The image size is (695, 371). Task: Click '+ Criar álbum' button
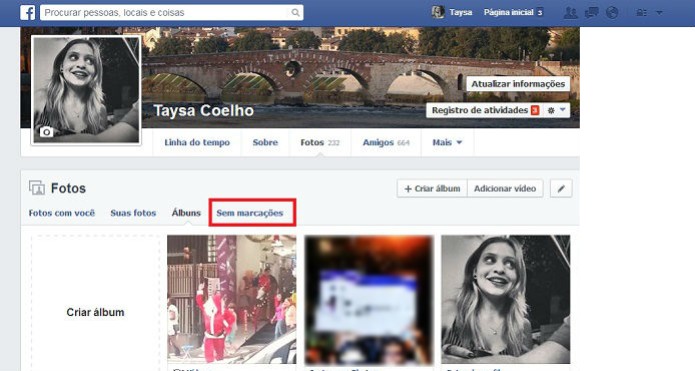point(432,189)
